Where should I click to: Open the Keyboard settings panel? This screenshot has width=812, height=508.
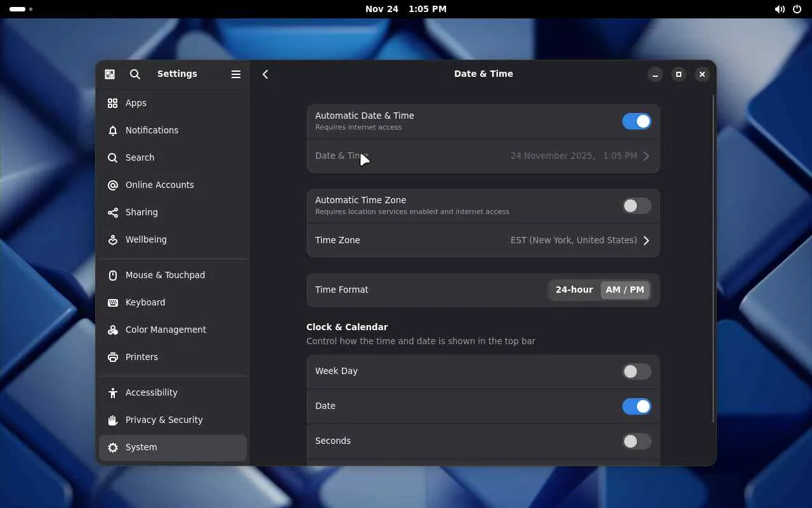coord(173,302)
